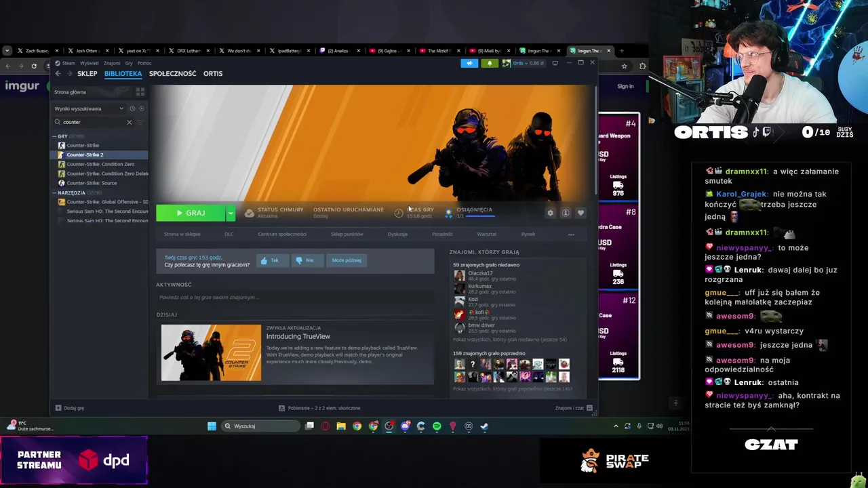Open the Pomoc menu
This screenshot has height=488, width=868.
(144, 63)
